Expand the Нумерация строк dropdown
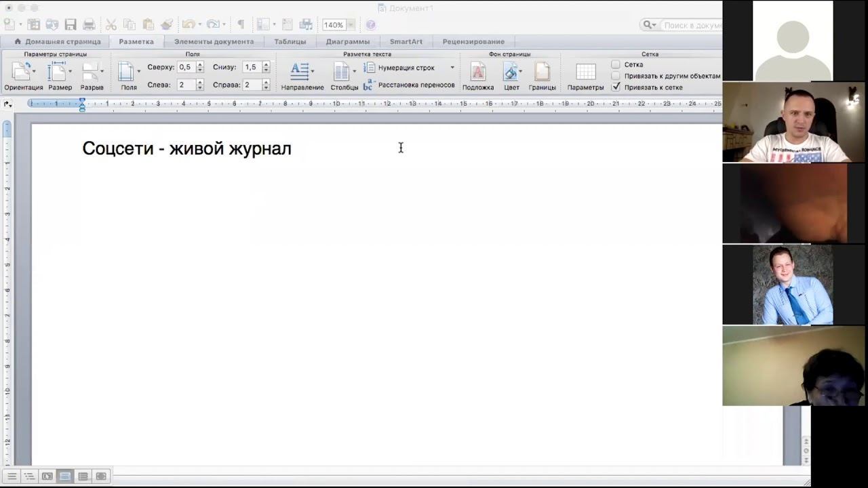Screen dimensions: 868x488 (452, 68)
